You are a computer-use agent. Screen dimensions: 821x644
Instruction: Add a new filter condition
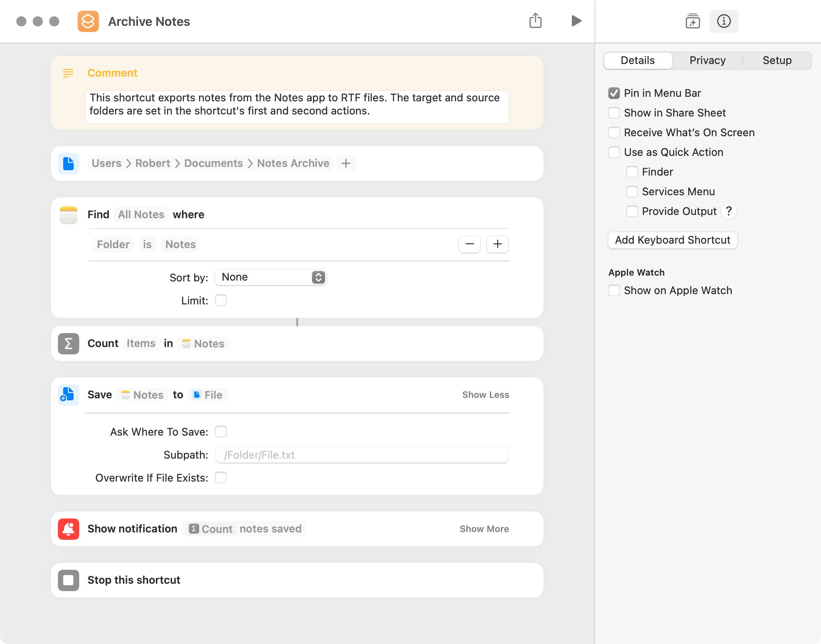[498, 244]
